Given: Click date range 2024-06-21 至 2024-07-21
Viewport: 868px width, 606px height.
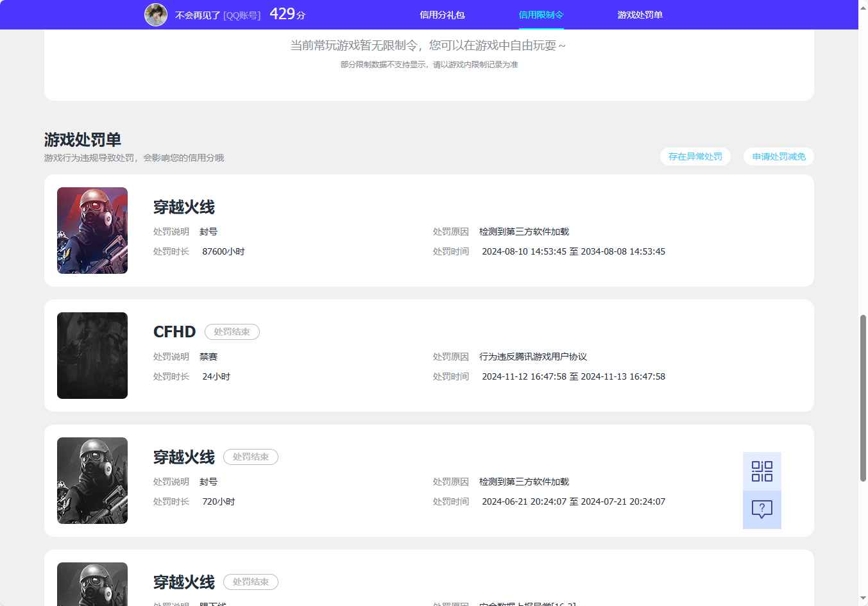Looking at the screenshot, I should coord(574,501).
